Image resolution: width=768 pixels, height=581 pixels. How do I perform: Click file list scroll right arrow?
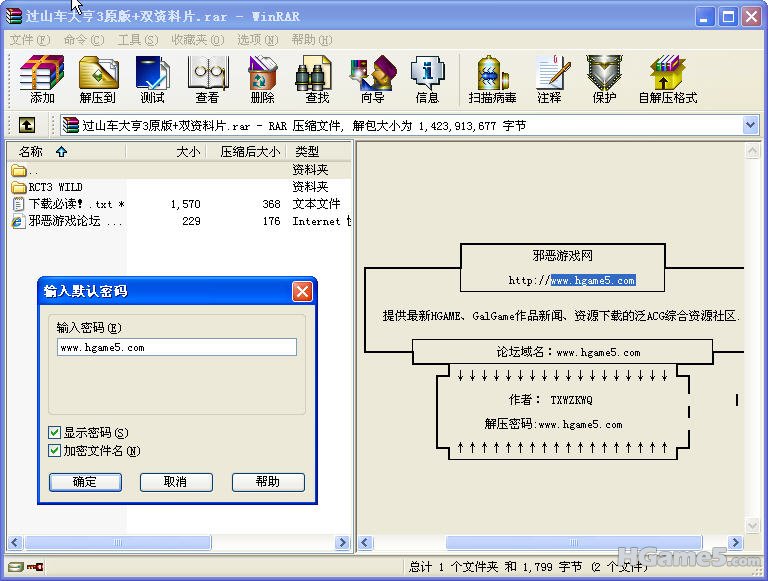pos(342,542)
